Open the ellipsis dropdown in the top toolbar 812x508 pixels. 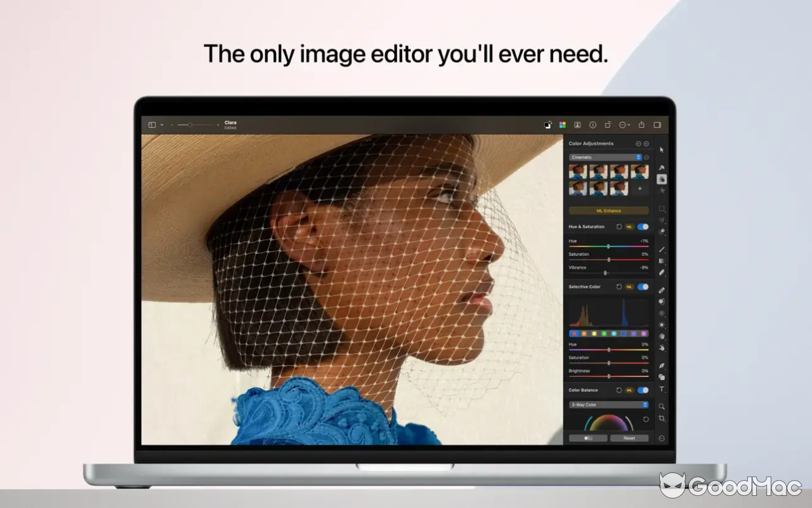coord(622,125)
